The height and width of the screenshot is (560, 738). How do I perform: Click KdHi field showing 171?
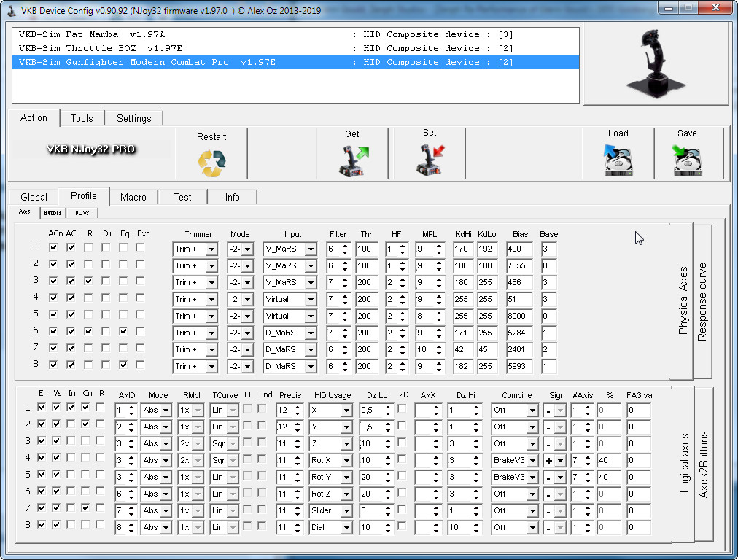tap(463, 332)
